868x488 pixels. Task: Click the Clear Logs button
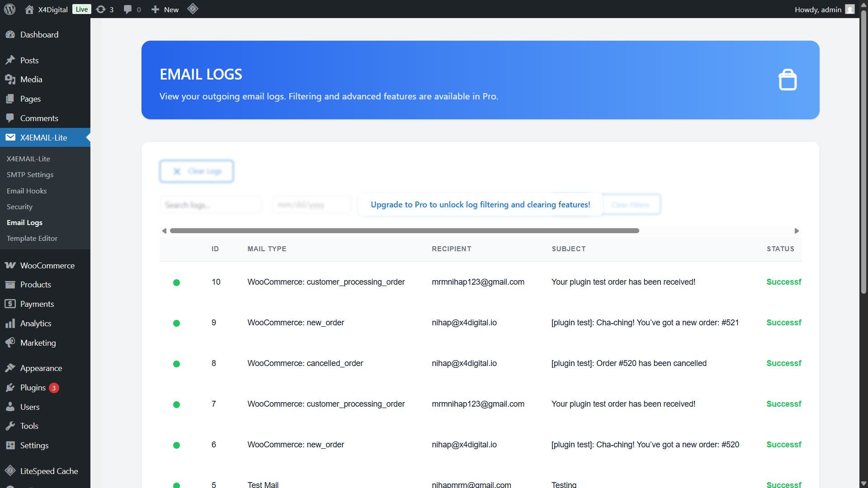(197, 171)
